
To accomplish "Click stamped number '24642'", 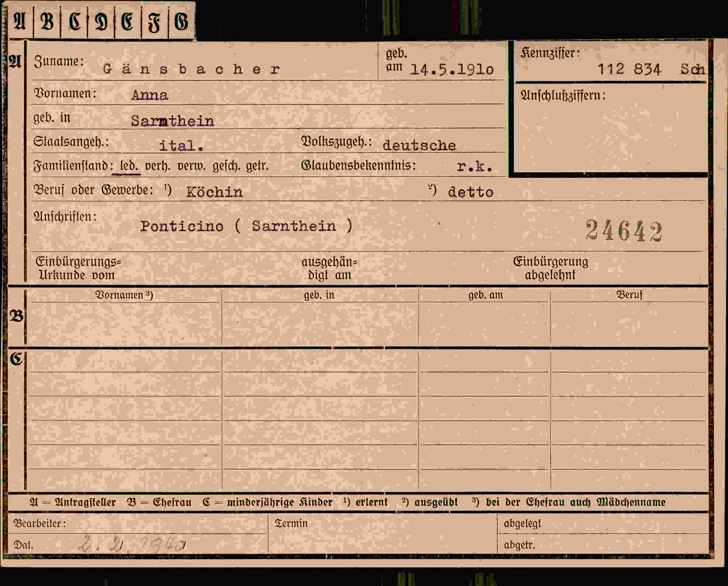I will pyautogui.click(x=624, y=231).
